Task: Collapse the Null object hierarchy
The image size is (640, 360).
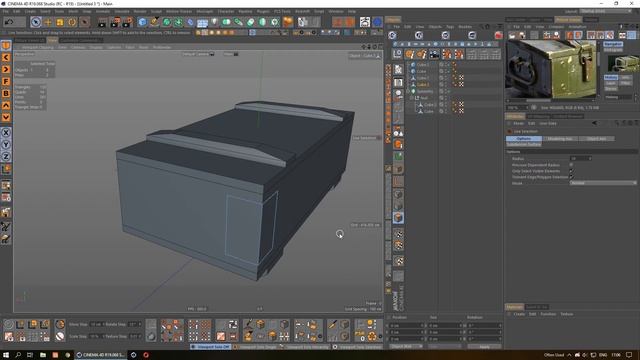Action: pos(411,98)
